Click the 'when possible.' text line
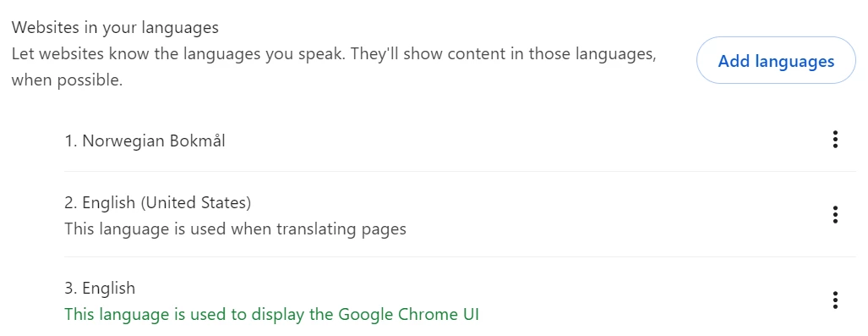The height and width of the screenshot is (336, 868). 67,80
